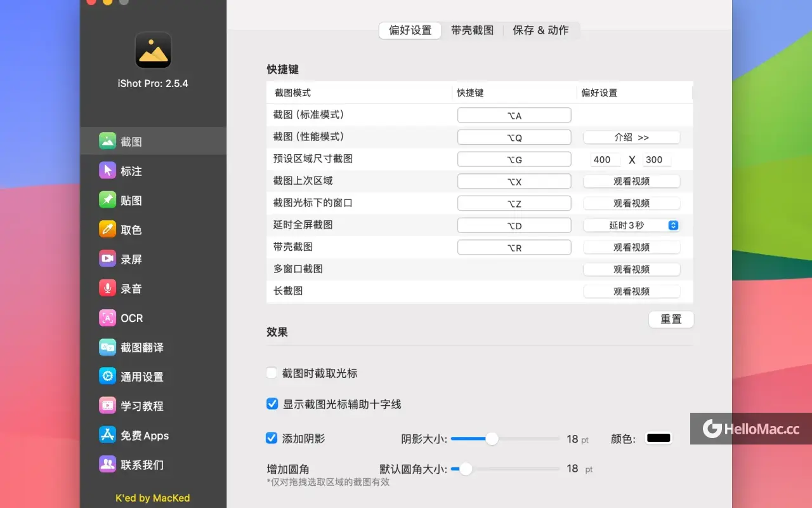Select the 取色 eyedropper icon
Screen dimensions: 812x508
tap(107, 229)
